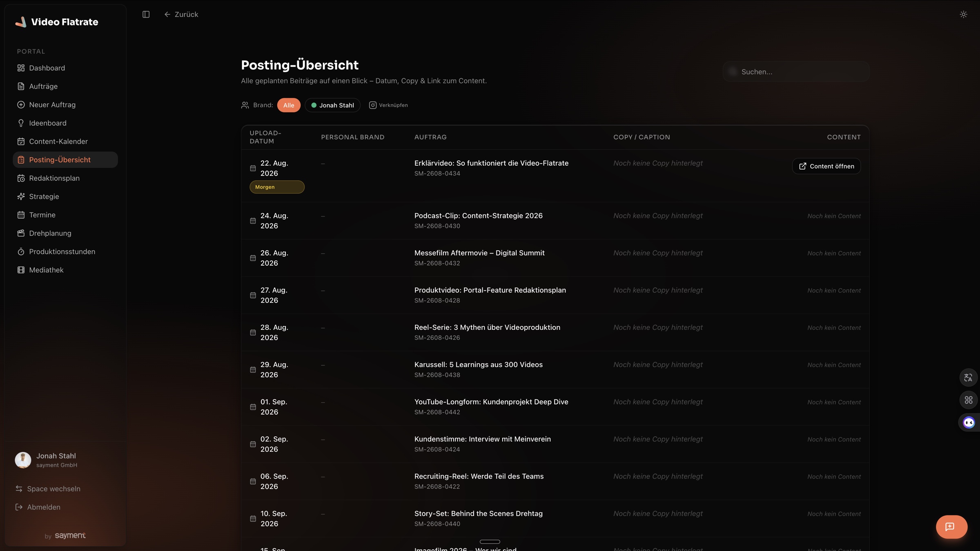
Task: Click Content öffnen button
Action: (826, 166)
